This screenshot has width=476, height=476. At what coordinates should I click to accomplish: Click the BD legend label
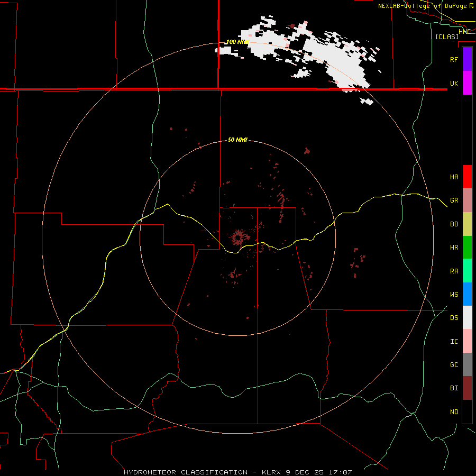click(454, 224)
